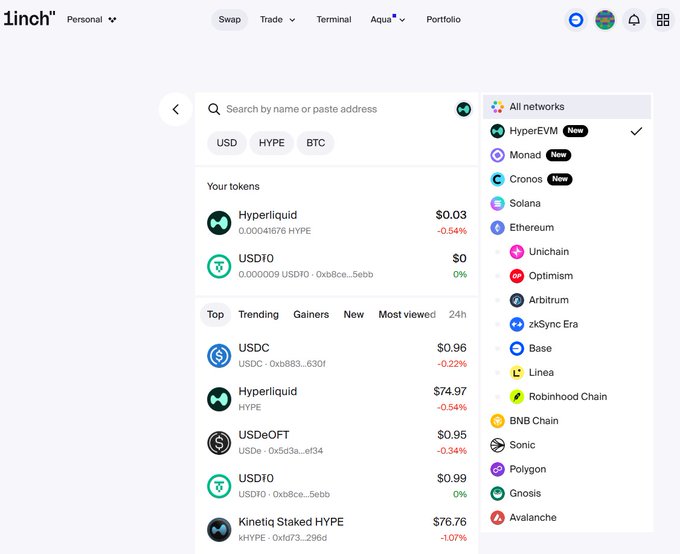
Task: Choose the Polygon network
Action: click(x=567, y=469)
